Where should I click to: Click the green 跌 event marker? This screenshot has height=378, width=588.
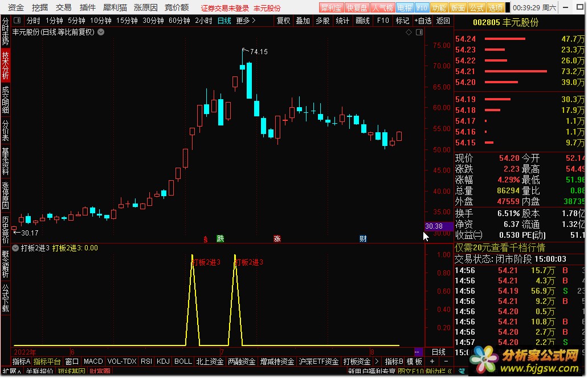(220, 238)
